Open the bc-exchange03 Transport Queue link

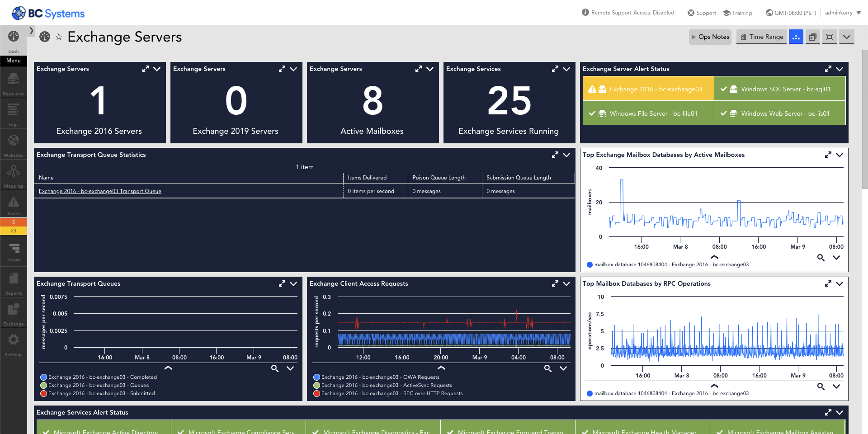(100, 191)
